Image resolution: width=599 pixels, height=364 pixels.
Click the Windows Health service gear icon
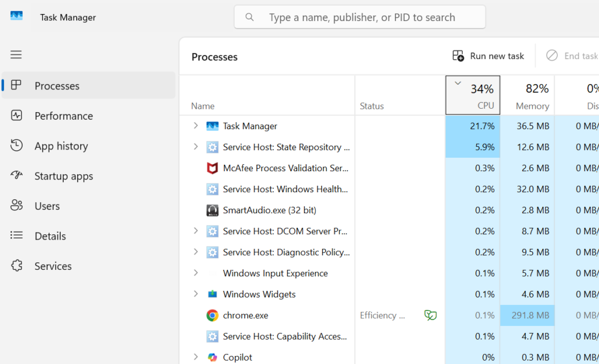click(x=212, y=189)
